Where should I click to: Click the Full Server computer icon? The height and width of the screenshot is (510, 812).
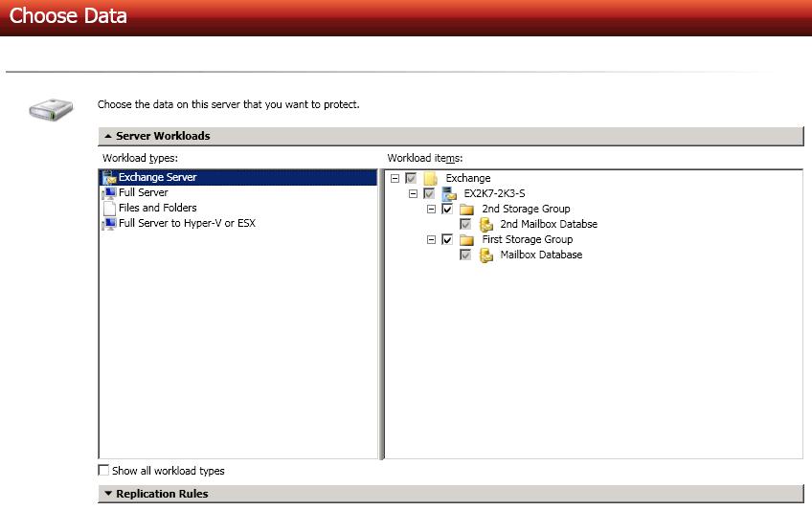pyautogui.click(x=108, y=192)
